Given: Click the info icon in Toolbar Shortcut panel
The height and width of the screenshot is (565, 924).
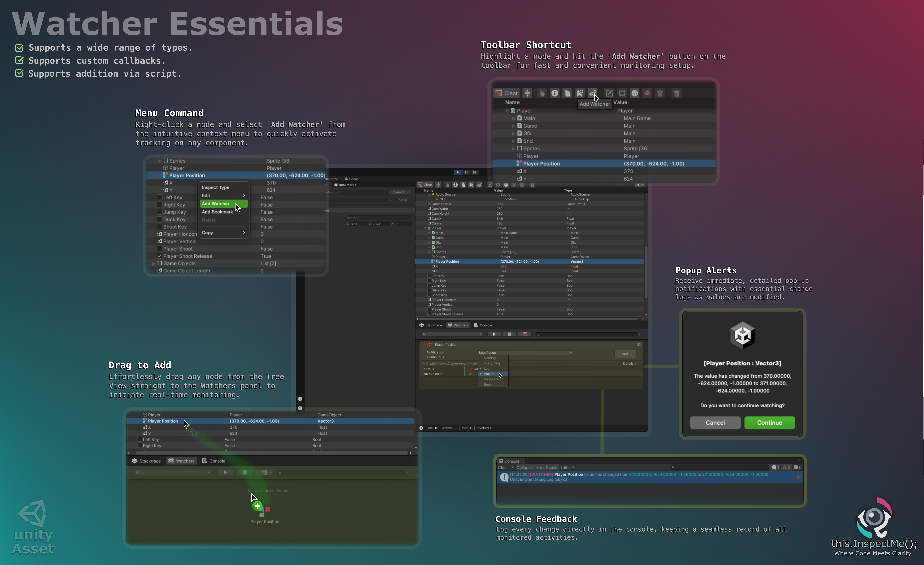Looking at the screenshot, I should [555, 93].
